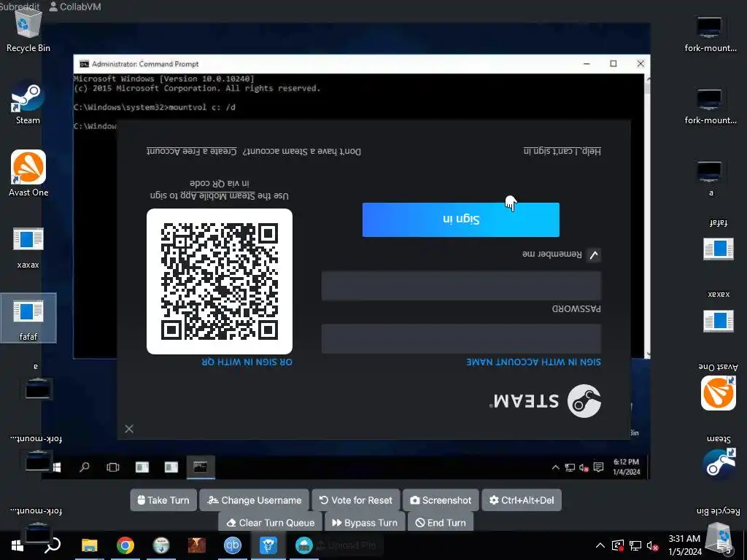Send Ctrl+Alt+Del to the VM
Screen dimensions: 747x560
(x=522, y=500)
